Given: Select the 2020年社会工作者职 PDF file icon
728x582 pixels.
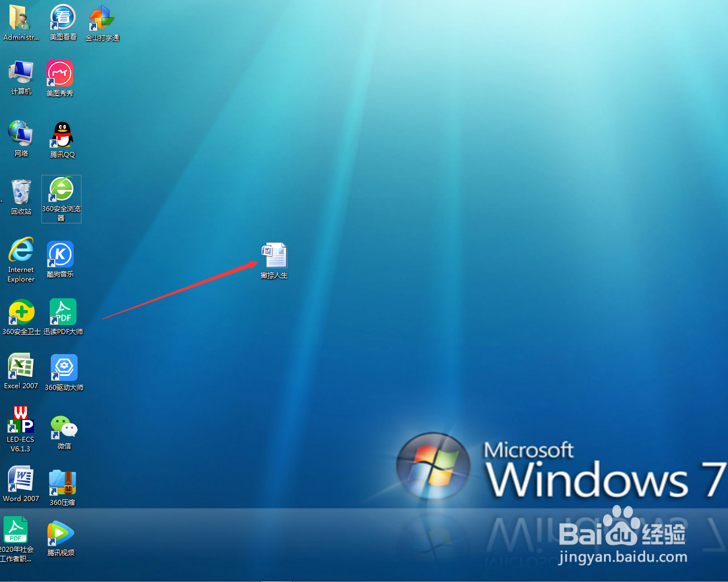Looking at the screenshot, I should tap(16, 529).
